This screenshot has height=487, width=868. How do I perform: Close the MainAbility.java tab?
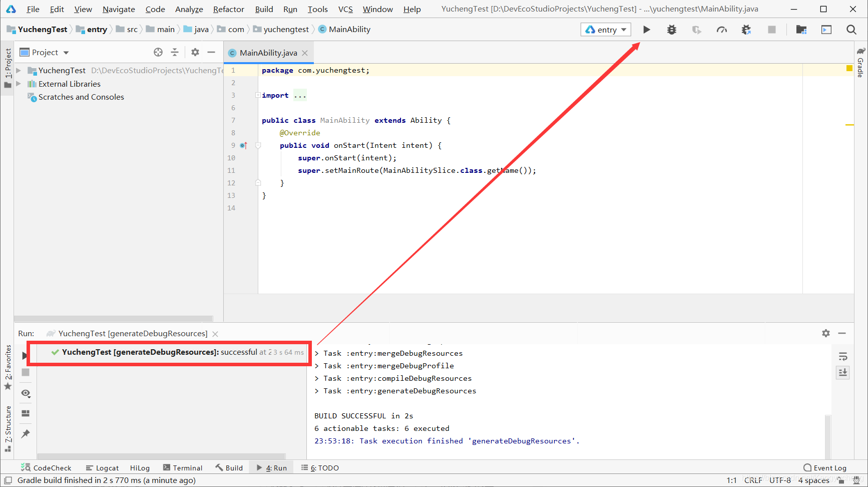coord(305,53)
